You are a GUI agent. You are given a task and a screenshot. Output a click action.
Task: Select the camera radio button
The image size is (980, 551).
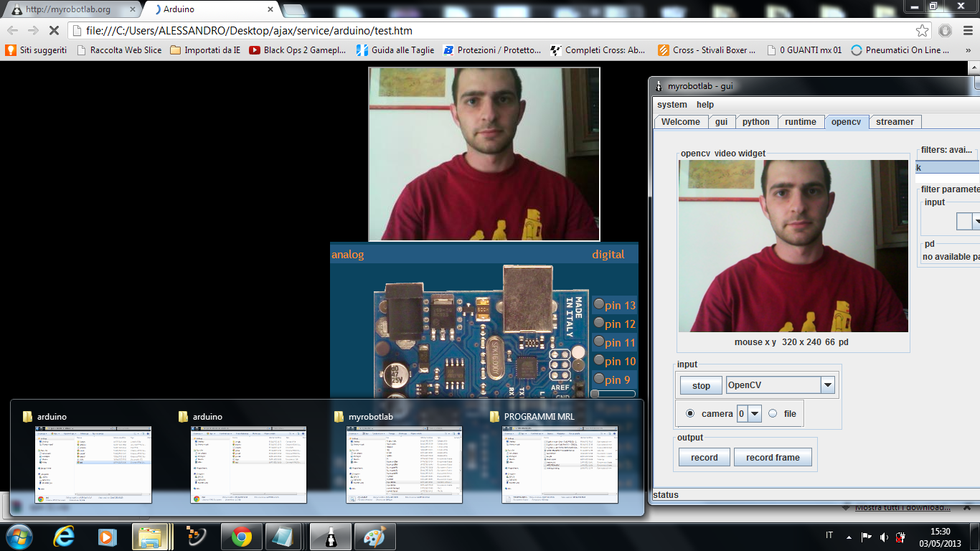[x=690, y=413]
